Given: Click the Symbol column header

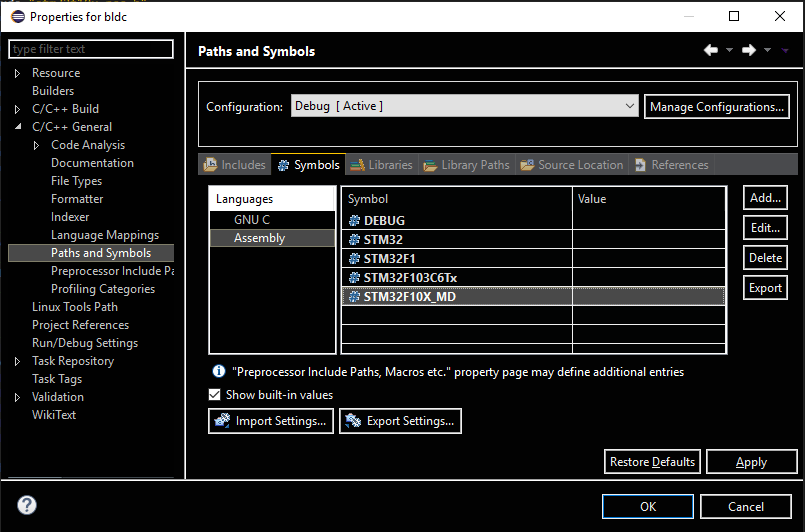Looking at the screenshot, I should tap(457, 199).
